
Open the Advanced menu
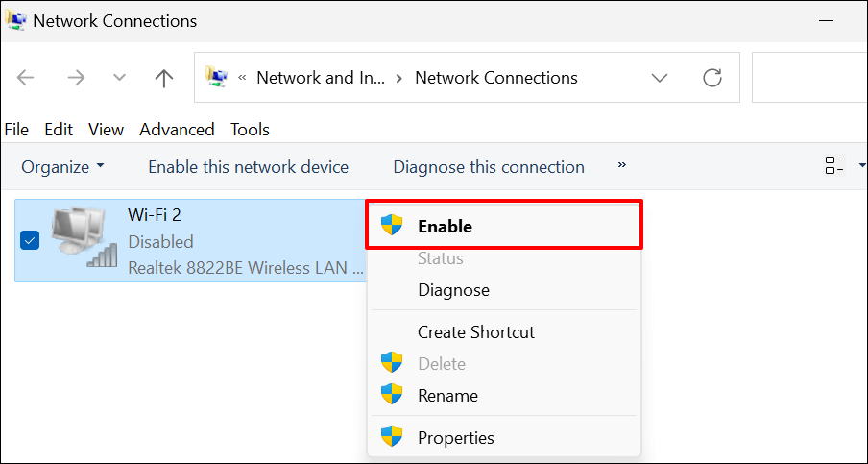pos(177,130)
